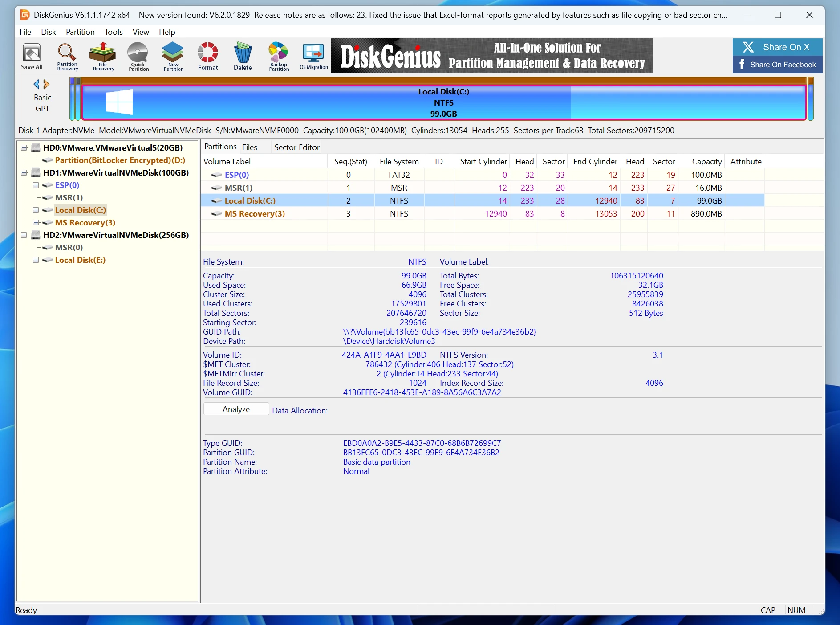Select MS Recovery(3) in the disk tree
The image size is (840, 625).
tap(85, 222)
